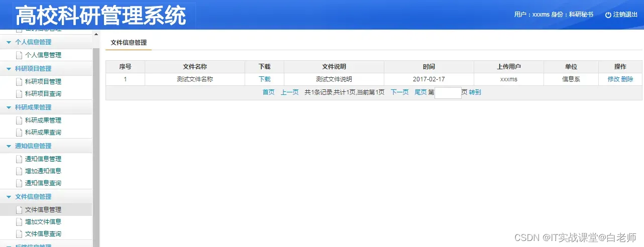644x247 pixels.
Task: Select 增加文件信息 in sidebar
Action: 43,222
